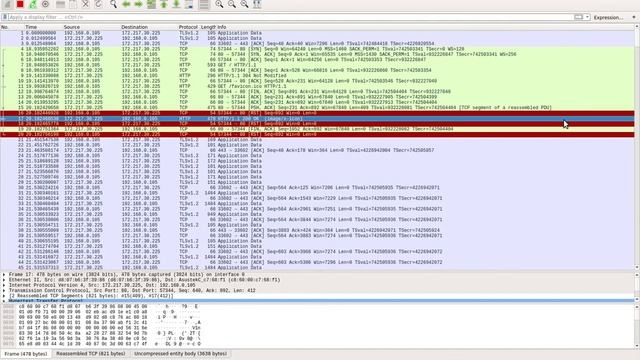Toggle packet list colorization

(204, 4)
